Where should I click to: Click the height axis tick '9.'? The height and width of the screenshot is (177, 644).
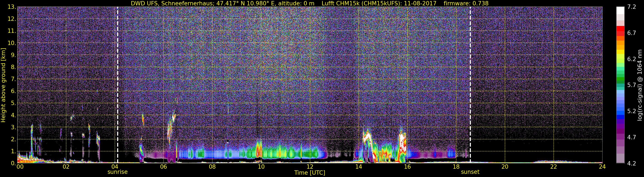(13, 55)
